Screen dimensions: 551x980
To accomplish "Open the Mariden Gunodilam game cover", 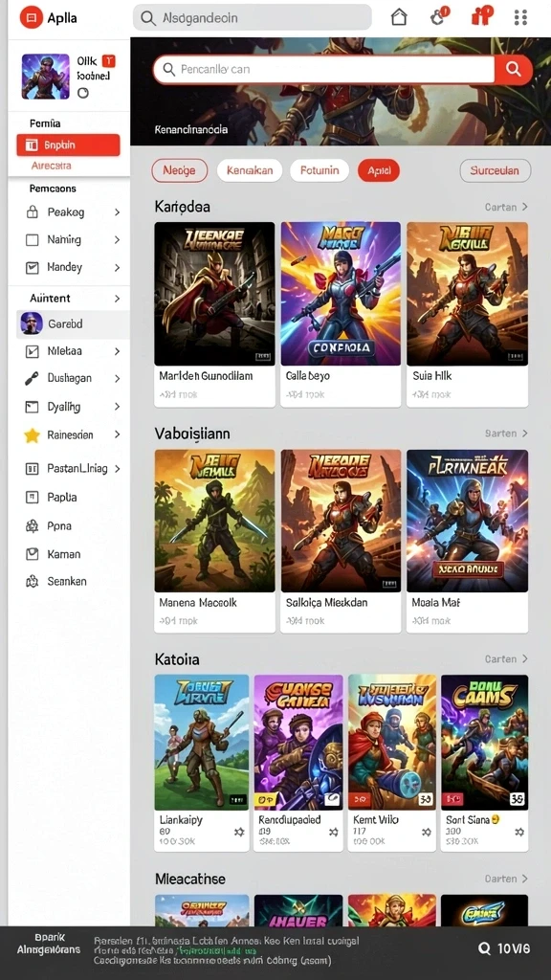I will coord(214,294).
